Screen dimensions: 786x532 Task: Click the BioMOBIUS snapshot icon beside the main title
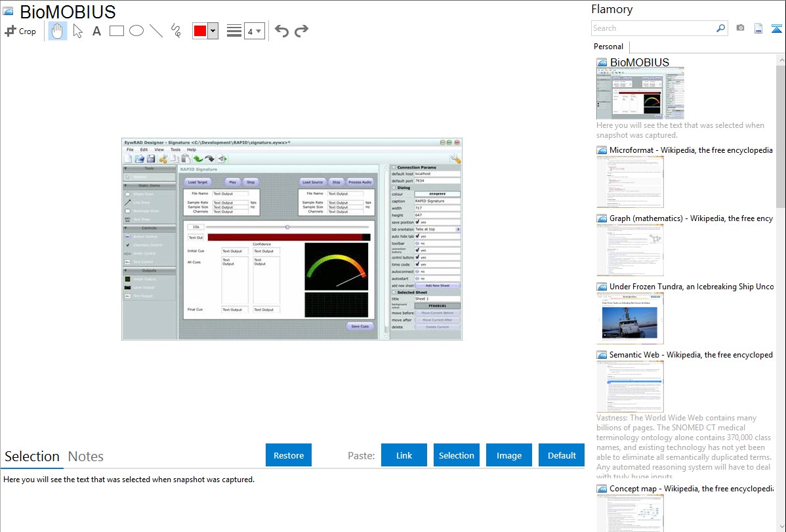coord(9,11)
